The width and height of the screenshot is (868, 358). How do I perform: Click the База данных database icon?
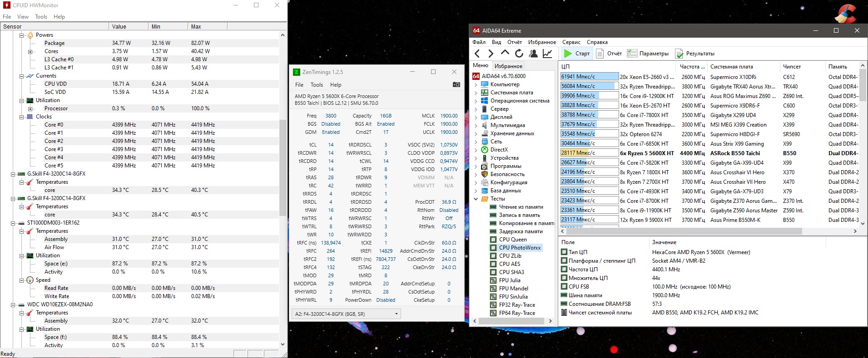point(485,191)
